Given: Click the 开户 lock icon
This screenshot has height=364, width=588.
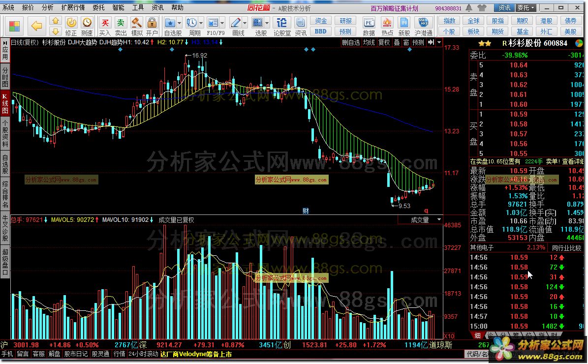Looking at the screenshot, I should tap(152, 23).
